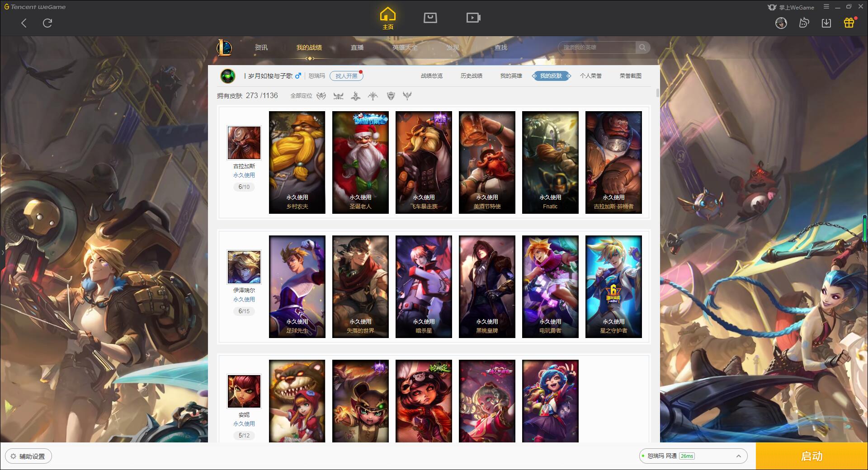
Task: Open 星之守护者 skin card
Action: point(613,287)
